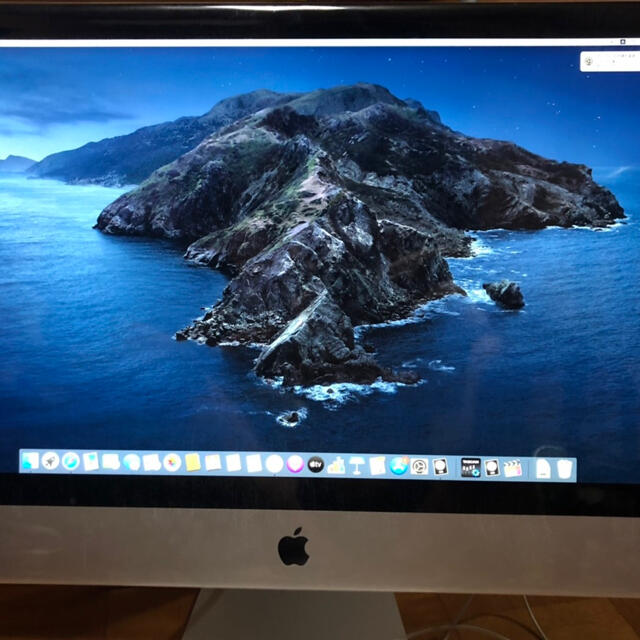This screenshot has width=640, height=640.
Task: Open the Trash in the Dock
Action: [x=564, y=469]
